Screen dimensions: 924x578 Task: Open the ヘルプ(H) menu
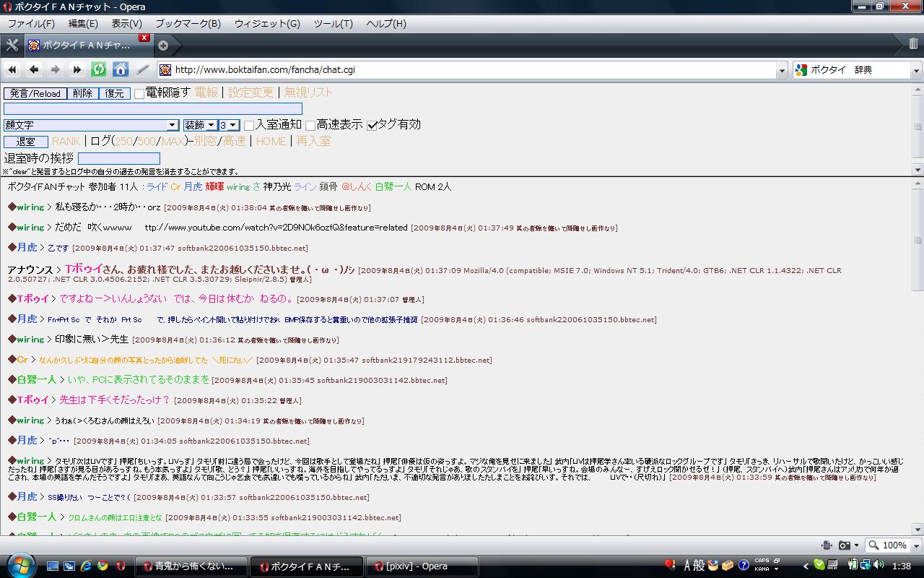(x=386, y=24)
